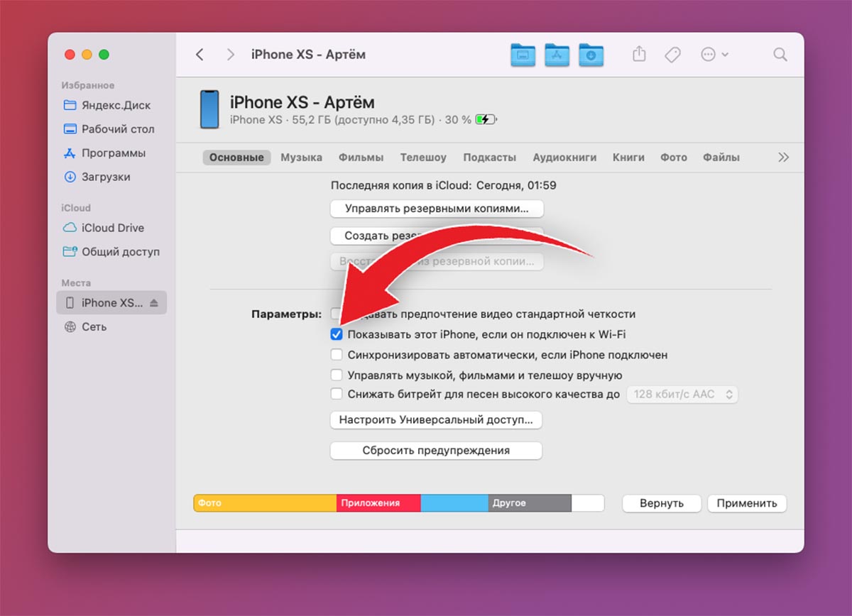Click the battery charging indicator

click(x=486, y=120)
